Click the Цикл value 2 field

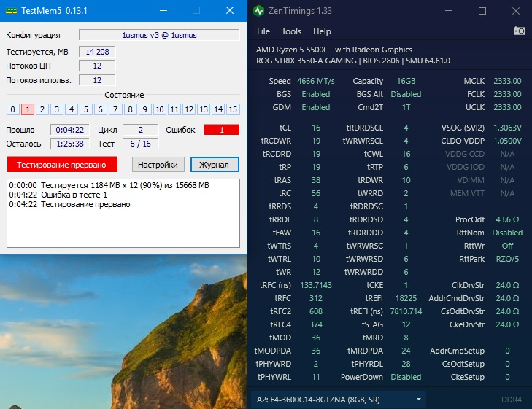tap(141, 130)
